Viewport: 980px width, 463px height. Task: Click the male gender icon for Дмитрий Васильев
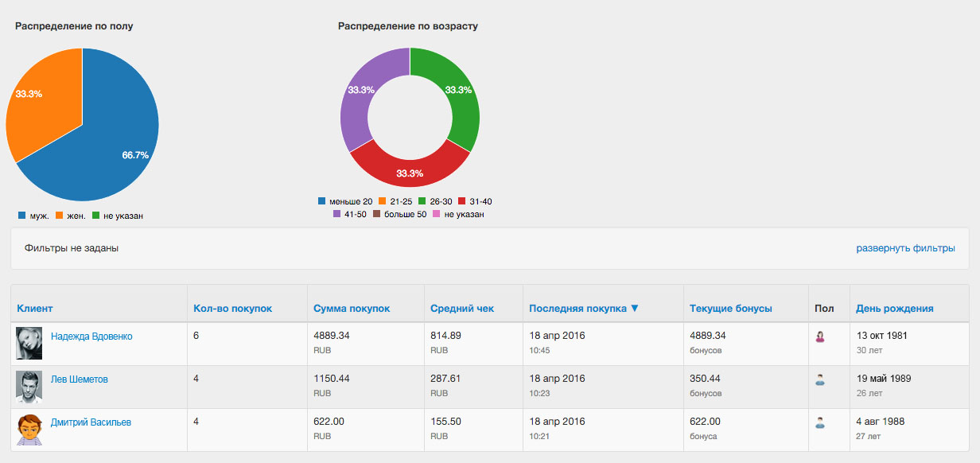[820, 422]
